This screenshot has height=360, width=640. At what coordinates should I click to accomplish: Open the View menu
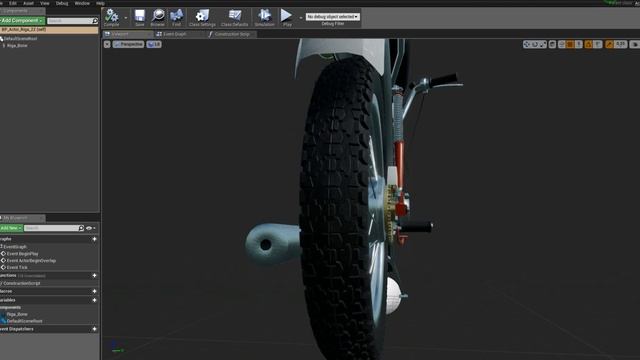(44, 3)
